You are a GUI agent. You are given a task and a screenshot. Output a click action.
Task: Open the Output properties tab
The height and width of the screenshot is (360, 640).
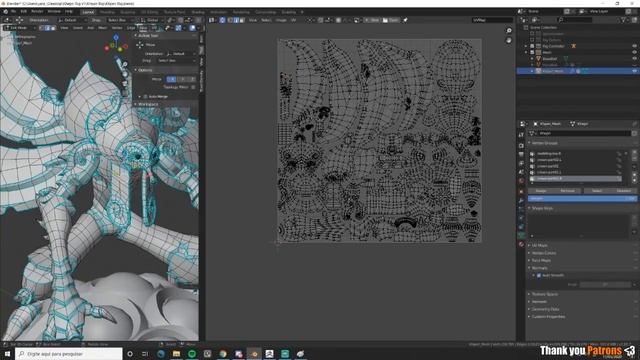[521, 154]
